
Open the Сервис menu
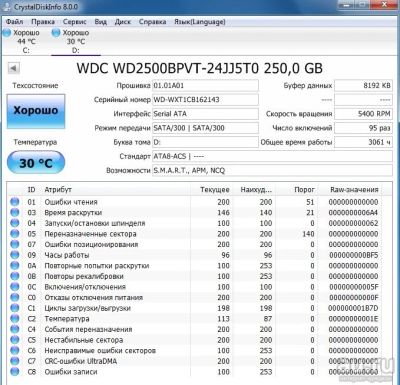tap(75, 22)
